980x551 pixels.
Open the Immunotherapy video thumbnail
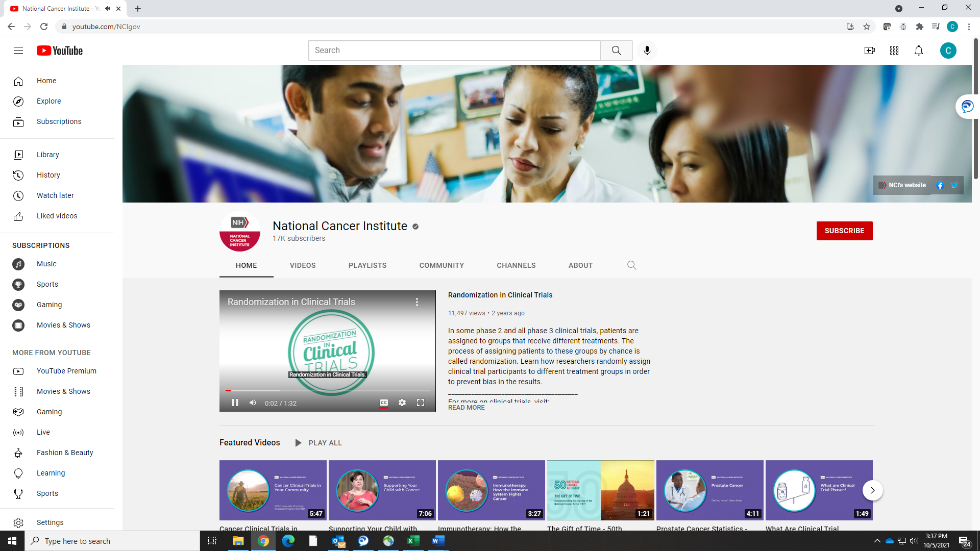tap(491, 490)
